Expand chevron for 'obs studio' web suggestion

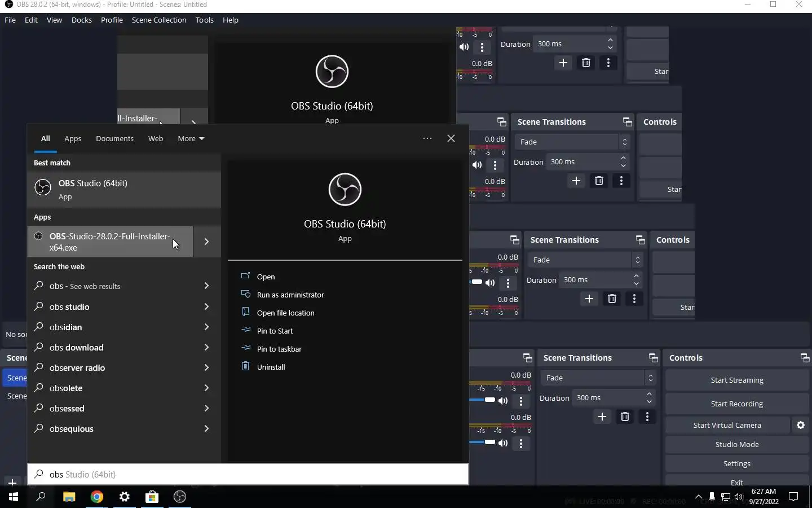206,306
